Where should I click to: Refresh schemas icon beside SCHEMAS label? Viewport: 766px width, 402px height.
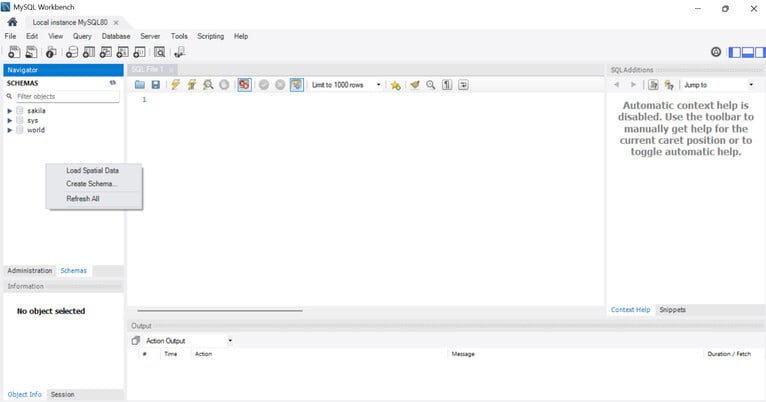(113, 83)
